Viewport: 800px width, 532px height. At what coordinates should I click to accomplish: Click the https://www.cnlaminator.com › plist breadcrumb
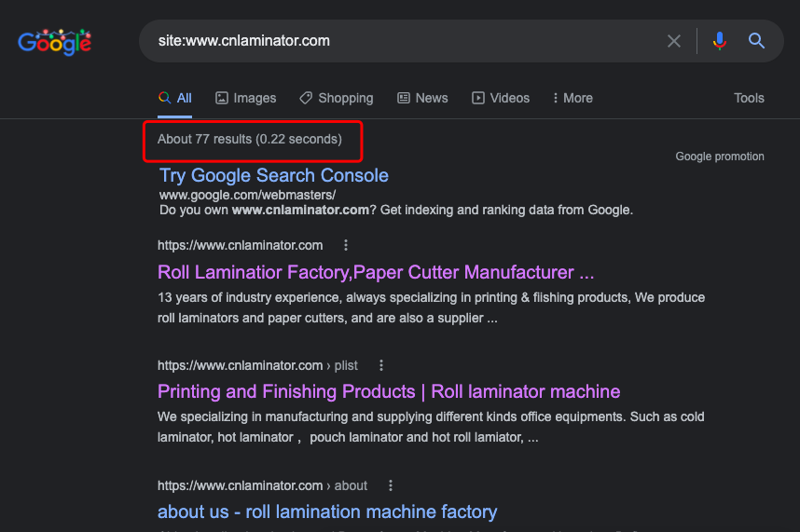[257, 365]
